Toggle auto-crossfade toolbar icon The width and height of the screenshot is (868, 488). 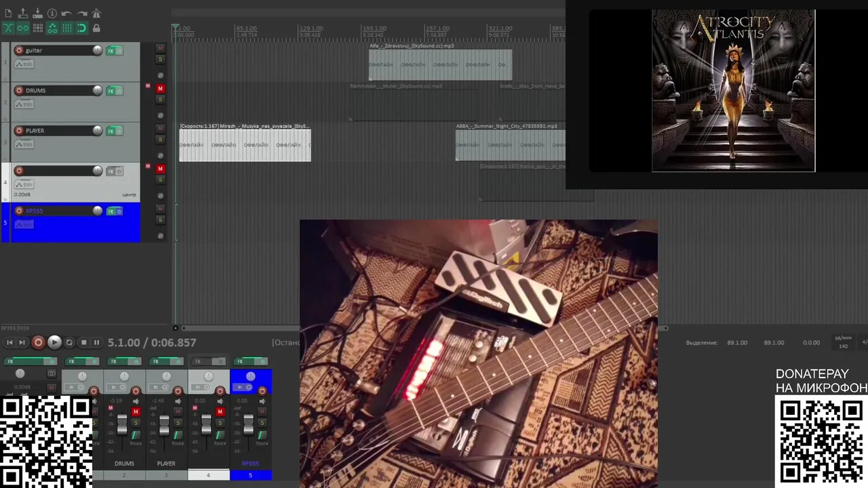click(8, 28)
